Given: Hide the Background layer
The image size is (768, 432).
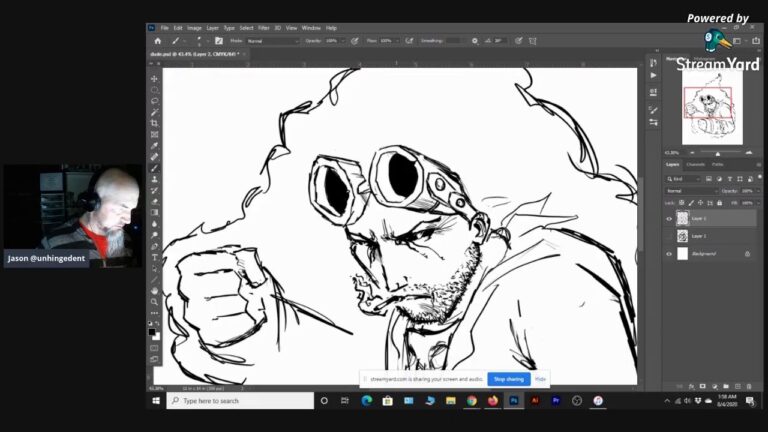Looking at the screenshot, I should tap(669, 254).
